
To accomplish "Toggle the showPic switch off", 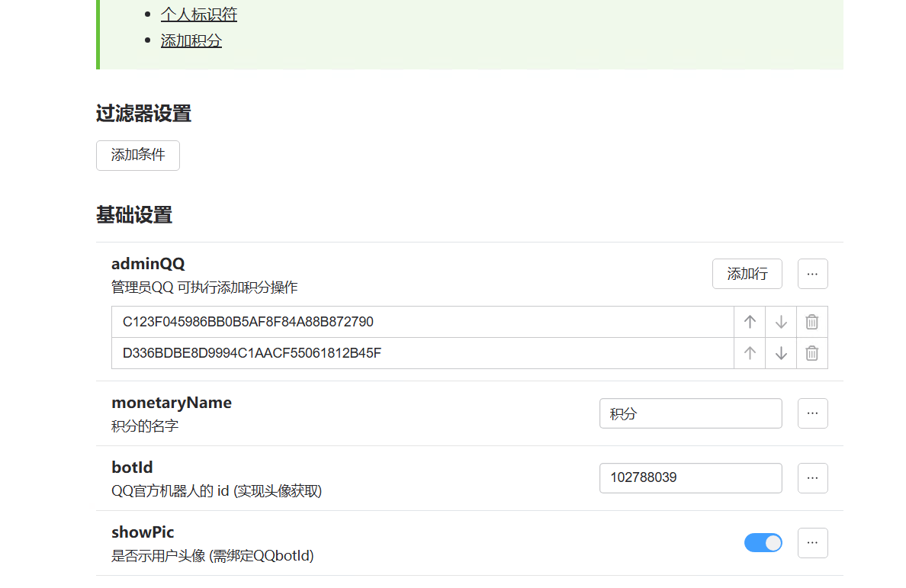I will (763, 543).
